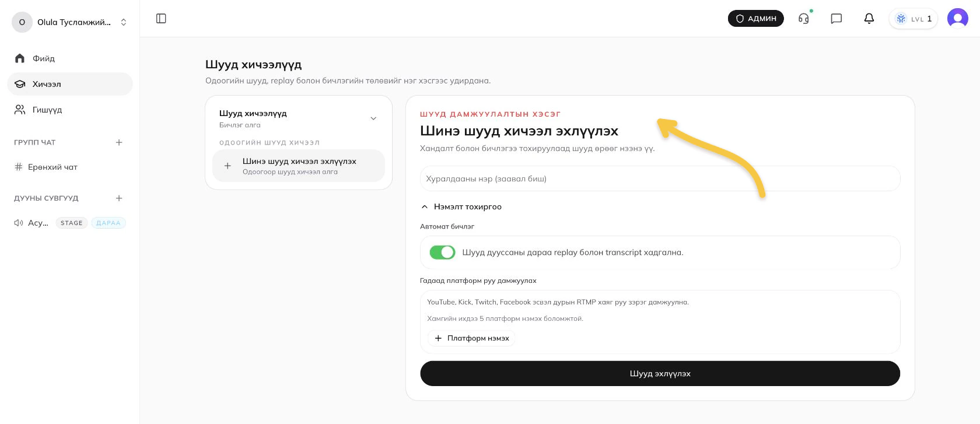Viewport: 980px width, 424px height.
Task: Click the graduation cap icon next to Хичээл
Action: tap(20, 84)
